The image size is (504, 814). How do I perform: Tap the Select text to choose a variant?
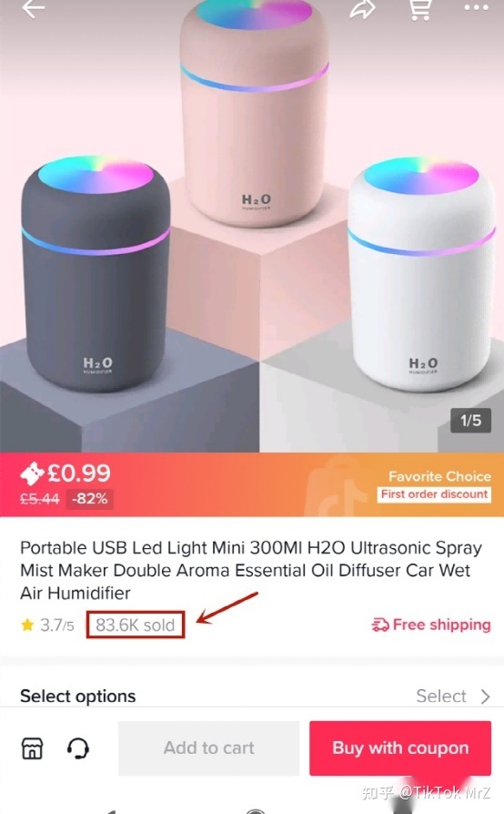(441, 696)
